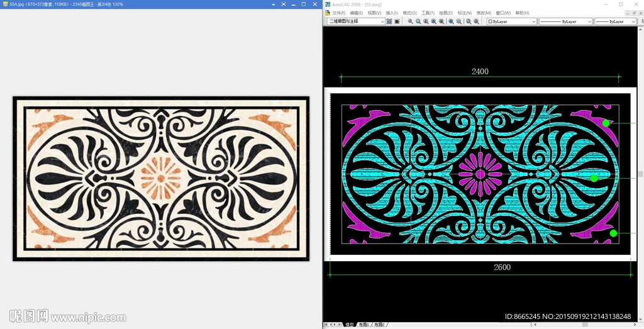Click the last zoom icon in toolbar
The width and height of the screenshot is (644, 329).
(476, 21)
